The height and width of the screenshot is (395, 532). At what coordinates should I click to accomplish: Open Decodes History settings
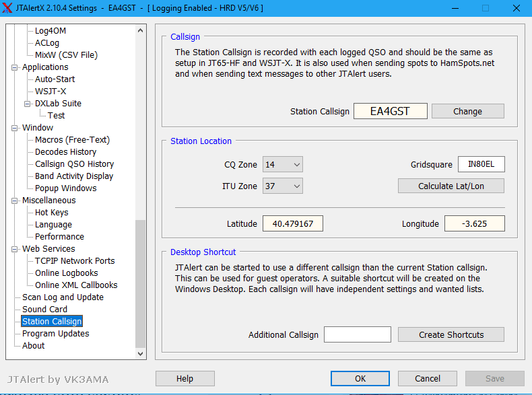[x=66, y=152]
